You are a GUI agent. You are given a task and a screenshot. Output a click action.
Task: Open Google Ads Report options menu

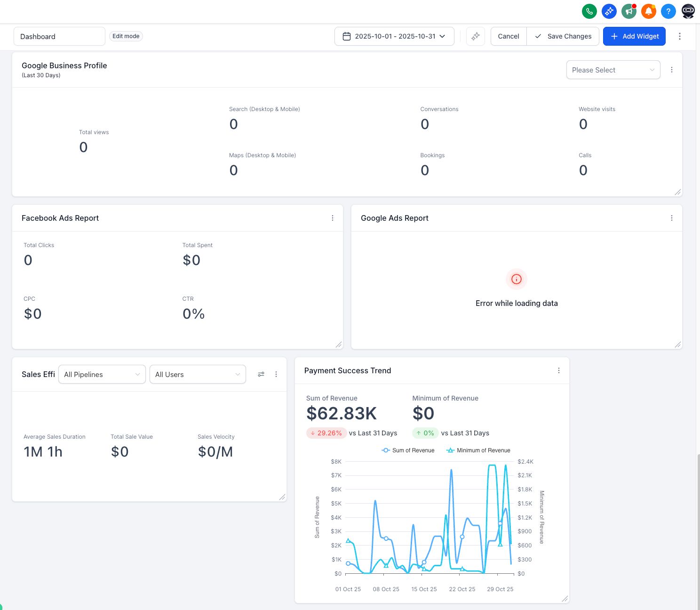click(671, 218)
